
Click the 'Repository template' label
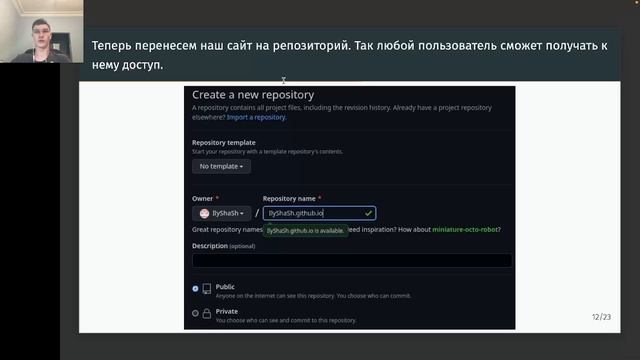[x=224, y=142]
